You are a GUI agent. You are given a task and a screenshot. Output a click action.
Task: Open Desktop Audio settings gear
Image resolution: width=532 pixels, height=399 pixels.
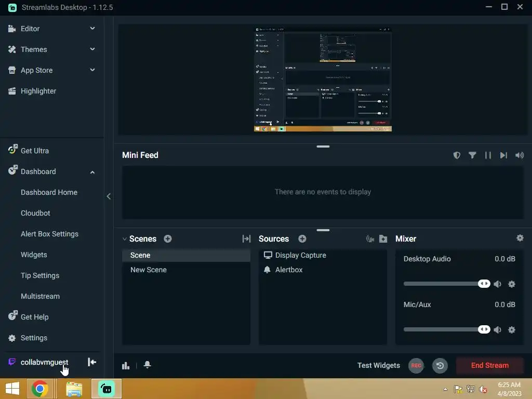tap(512, 284)
